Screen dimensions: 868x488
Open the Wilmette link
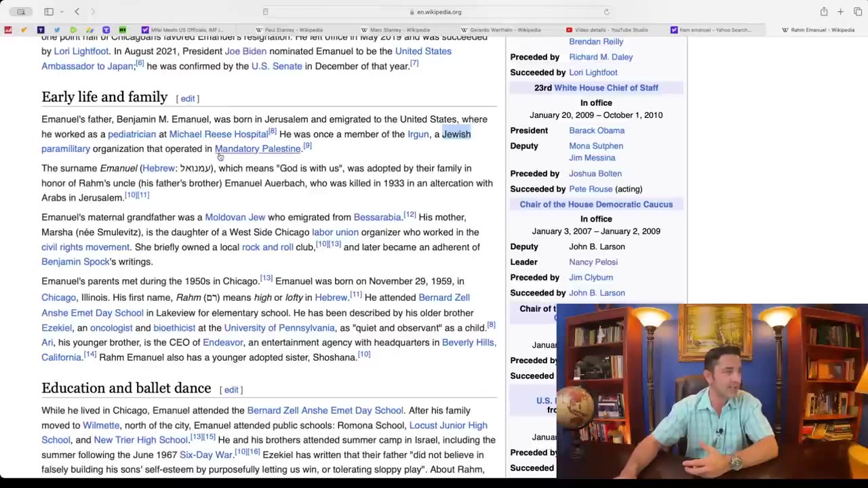click(x=101, y=426)
